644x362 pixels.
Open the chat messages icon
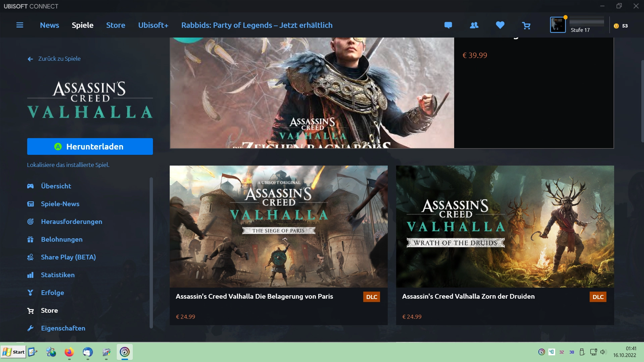coord(448,25)
